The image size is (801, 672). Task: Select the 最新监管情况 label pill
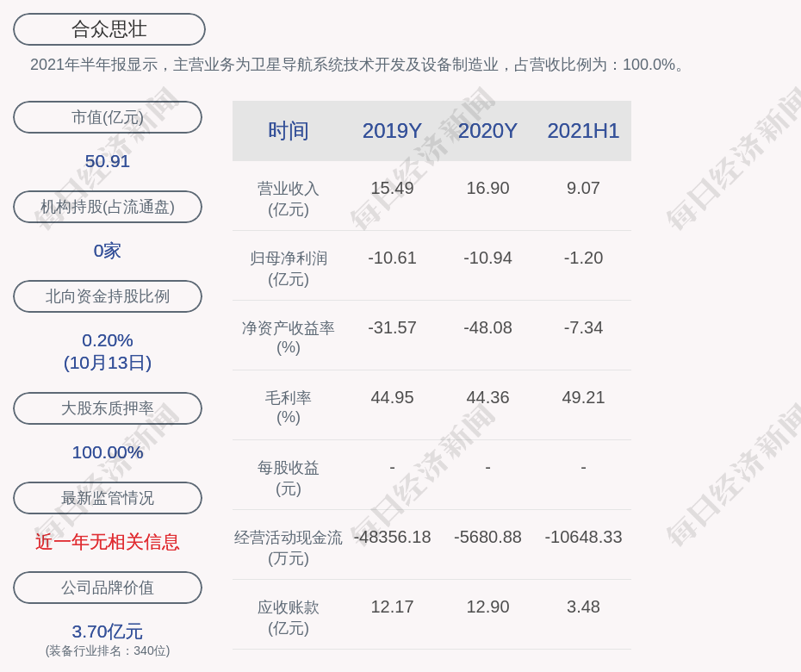coord(108,498)
